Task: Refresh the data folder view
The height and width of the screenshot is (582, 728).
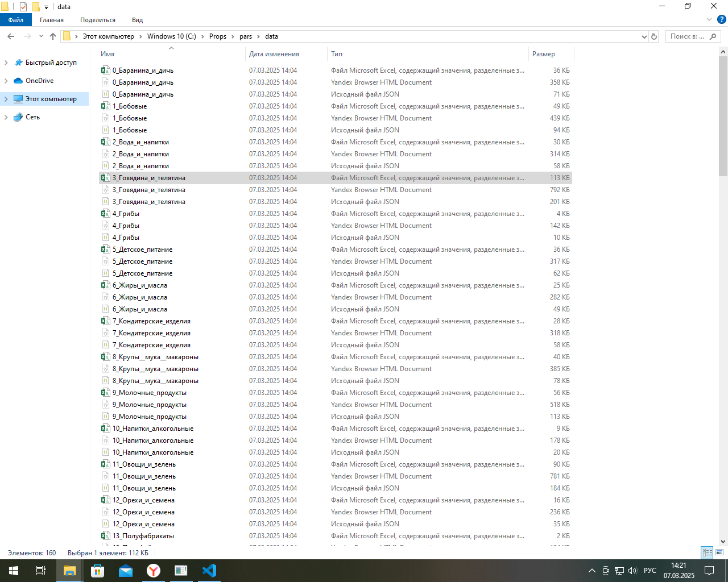Action: coord(654,36)
